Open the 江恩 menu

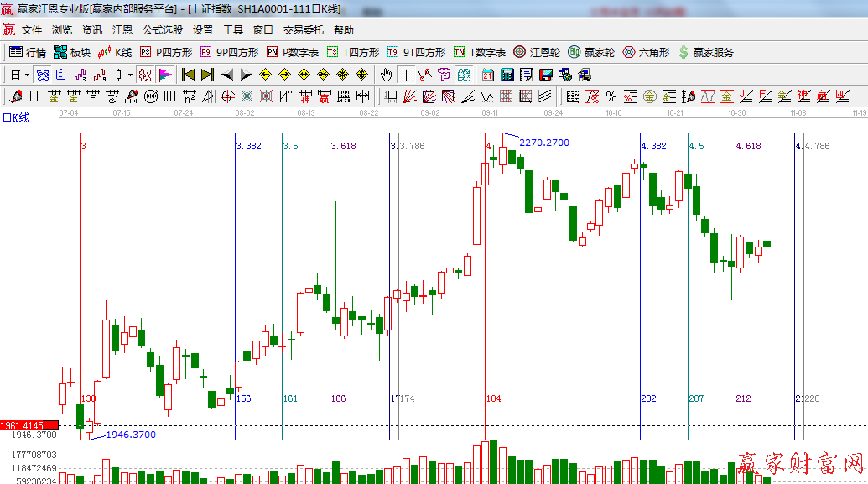click(x=122, y=29)
